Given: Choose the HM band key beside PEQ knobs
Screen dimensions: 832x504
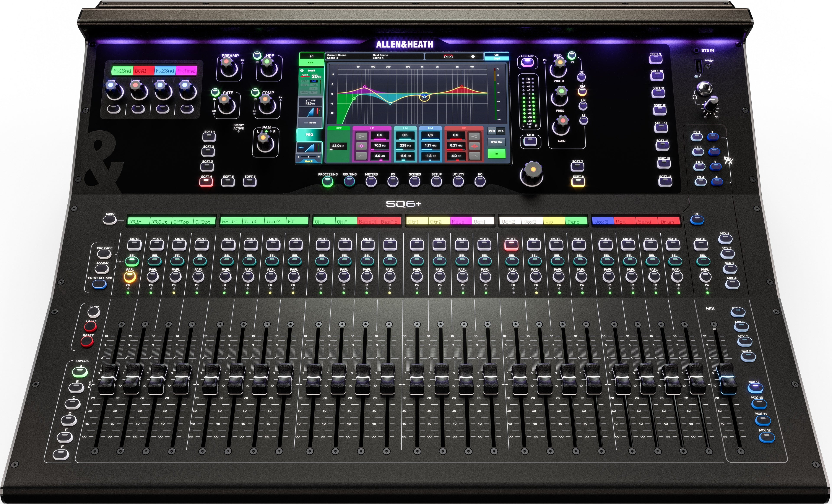Looking at the screenshot, I should coord(582,91).
